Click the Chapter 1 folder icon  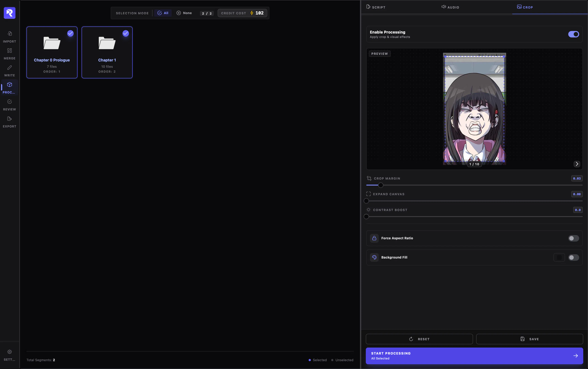tap(107, 43)
